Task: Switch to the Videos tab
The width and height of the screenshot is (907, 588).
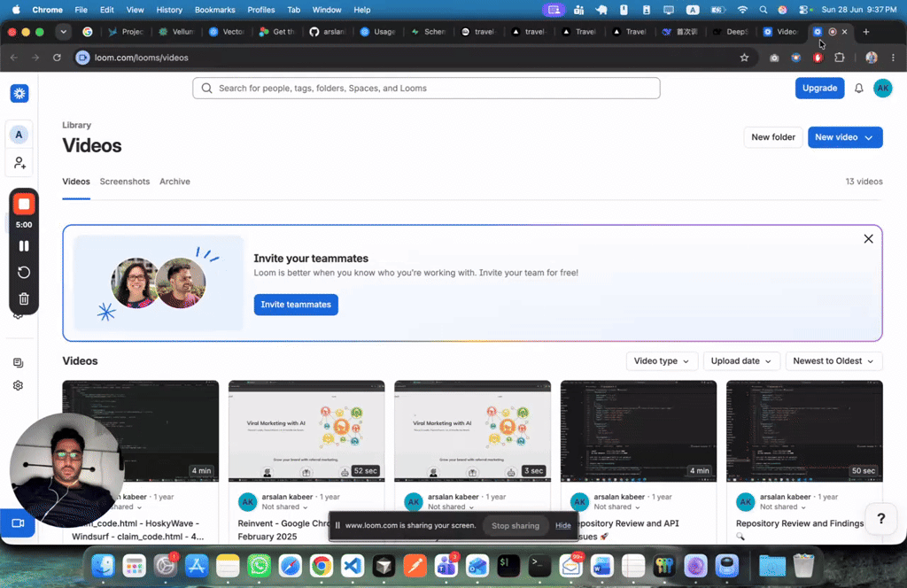Action: 76,182
